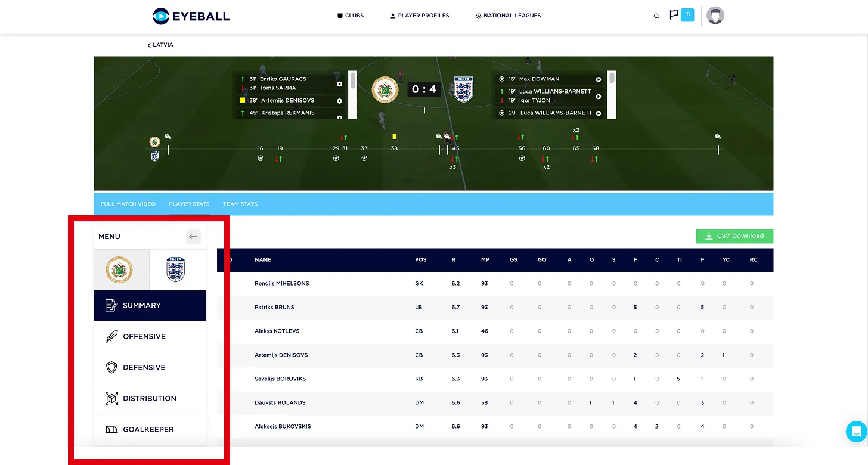The width and height of the screenshot is (868, 465).
Task: Open the chat support bubble
Action: [x=855, y=432]
